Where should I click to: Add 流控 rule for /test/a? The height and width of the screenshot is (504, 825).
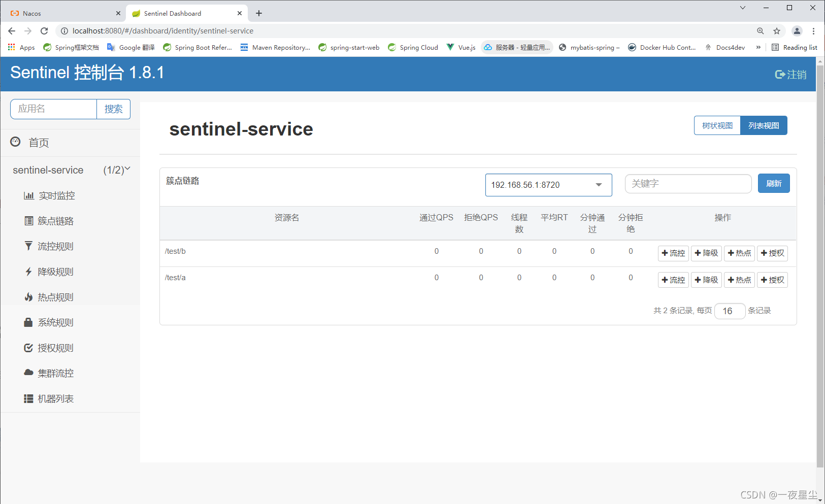coord(673,280)
